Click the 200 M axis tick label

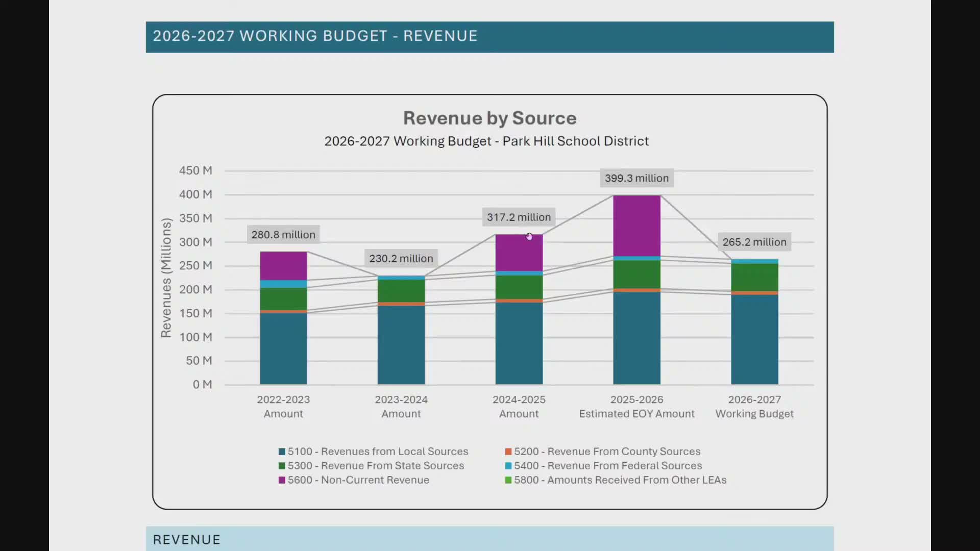(195, 290)
